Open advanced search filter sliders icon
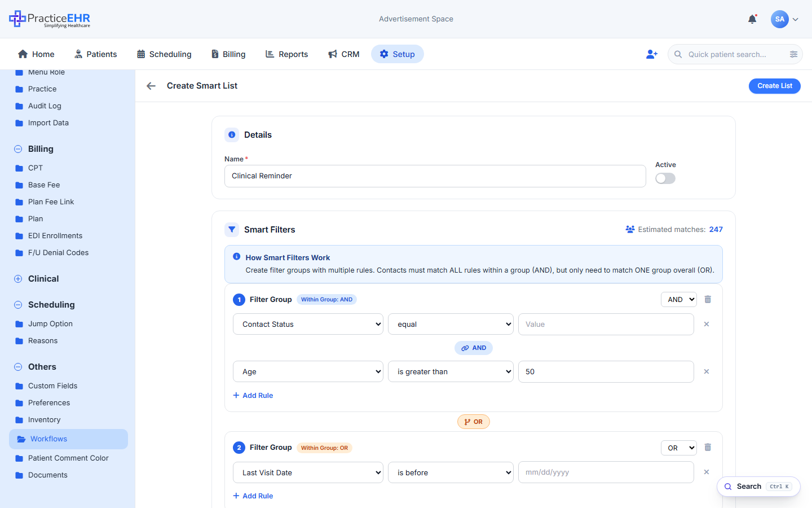Viewport: 812px width, 508px height. tap(793, 54)
